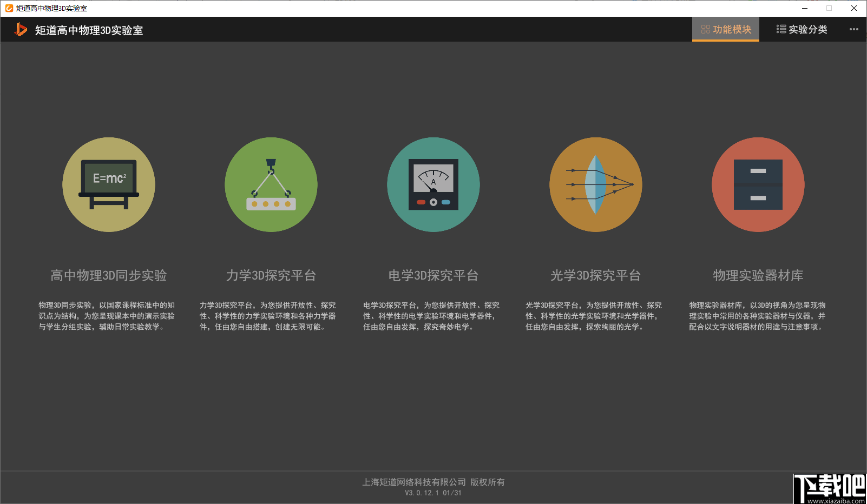Open the cabinet equipment library icon
Viewport: 867px width, 504px height.
(x=758, y=184)
